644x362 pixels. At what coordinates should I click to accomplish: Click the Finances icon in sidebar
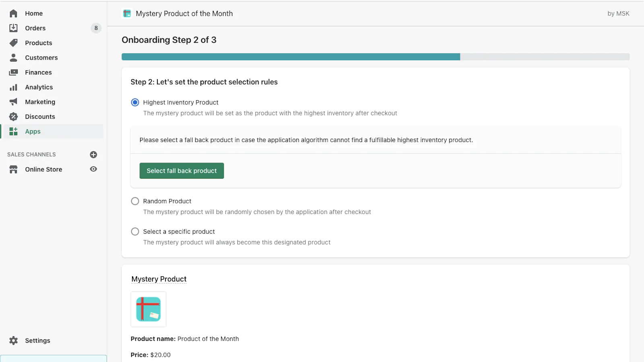[13, 72]
